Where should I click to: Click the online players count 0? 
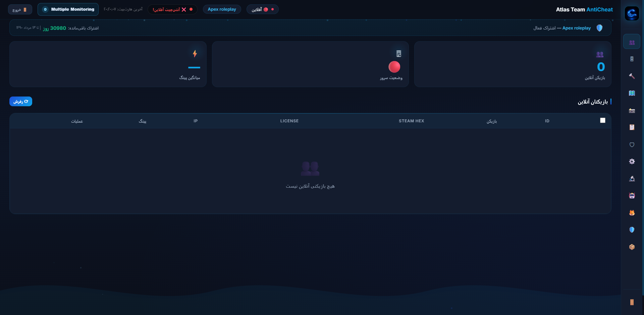point(601,67)
